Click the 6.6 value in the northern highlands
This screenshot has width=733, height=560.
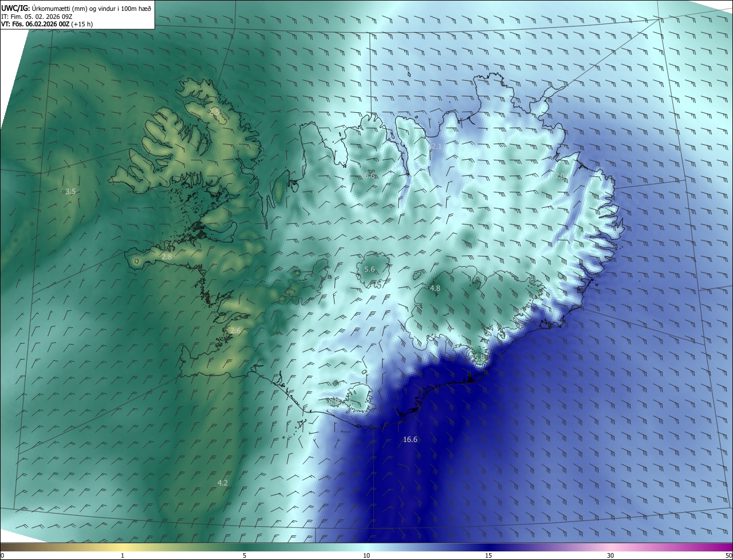point(371,176)
